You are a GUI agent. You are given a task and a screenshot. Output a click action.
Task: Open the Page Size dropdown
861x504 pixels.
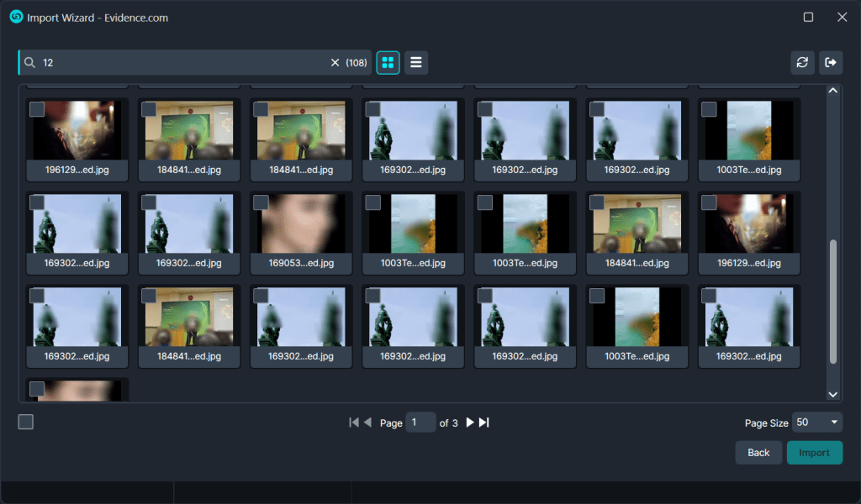tap(818, 423)
